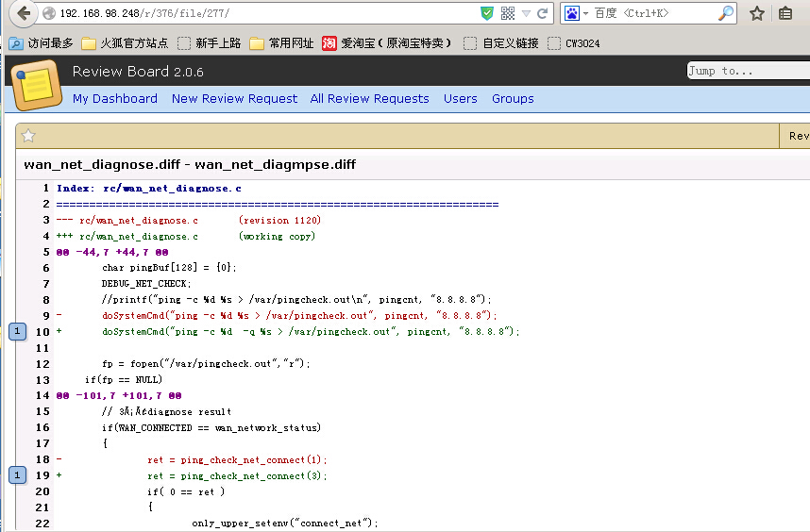Open the 常用网址 bookmark folder
Screen dimensions: 810x532
coord(281,43)
